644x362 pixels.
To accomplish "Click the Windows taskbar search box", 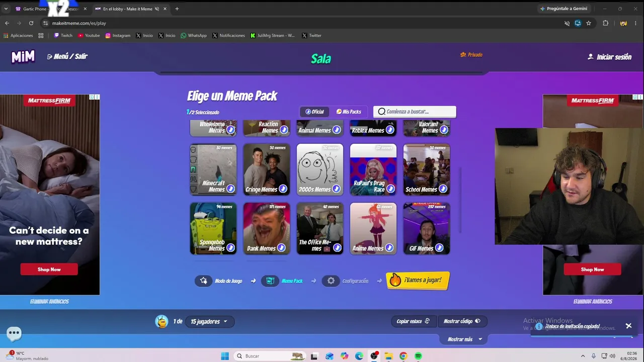I will pyautogui.click(x=270, y=356).
